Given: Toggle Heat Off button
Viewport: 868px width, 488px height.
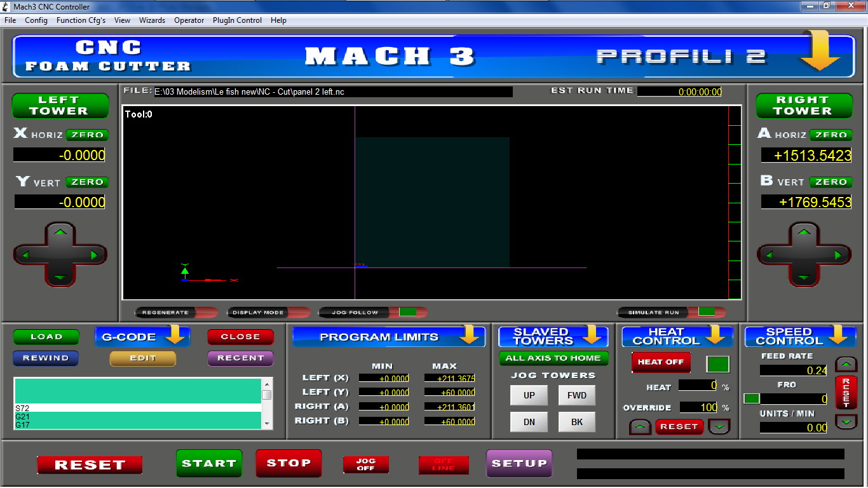Looking at the screenshot, I should [x=661, y=362].
